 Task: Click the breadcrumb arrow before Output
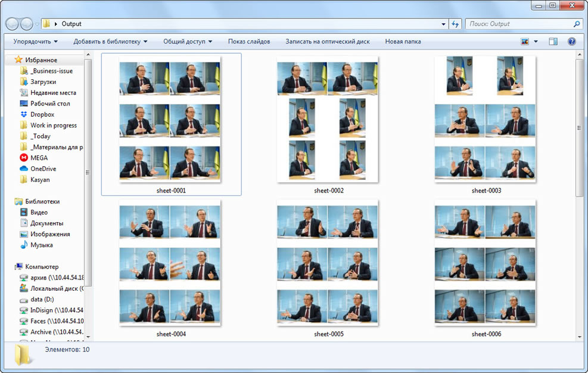56,24
